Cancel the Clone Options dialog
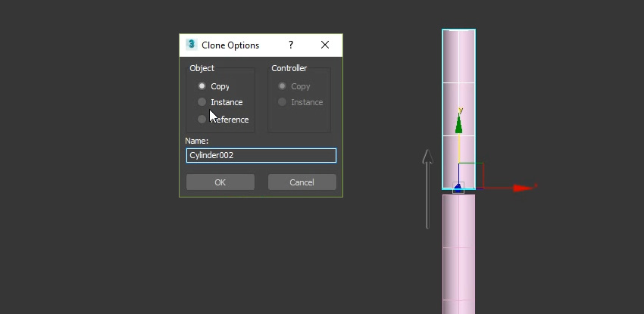 [x=302, y=182]
